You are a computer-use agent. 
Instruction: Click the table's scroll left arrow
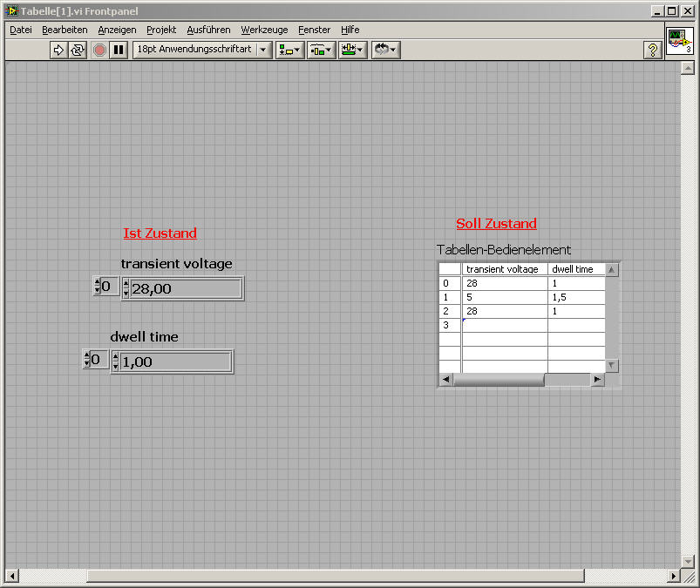click(x=446, y=380)
